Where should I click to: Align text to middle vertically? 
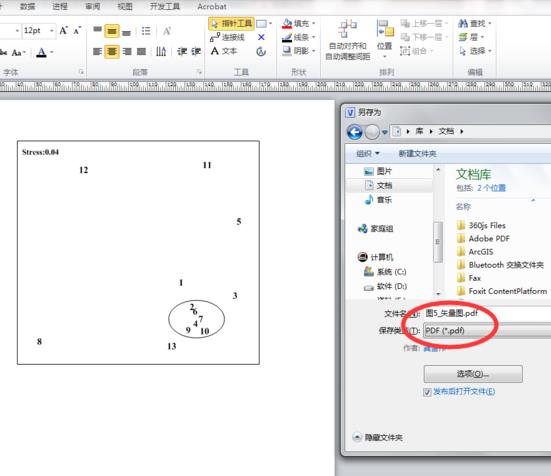coord(112,31)
